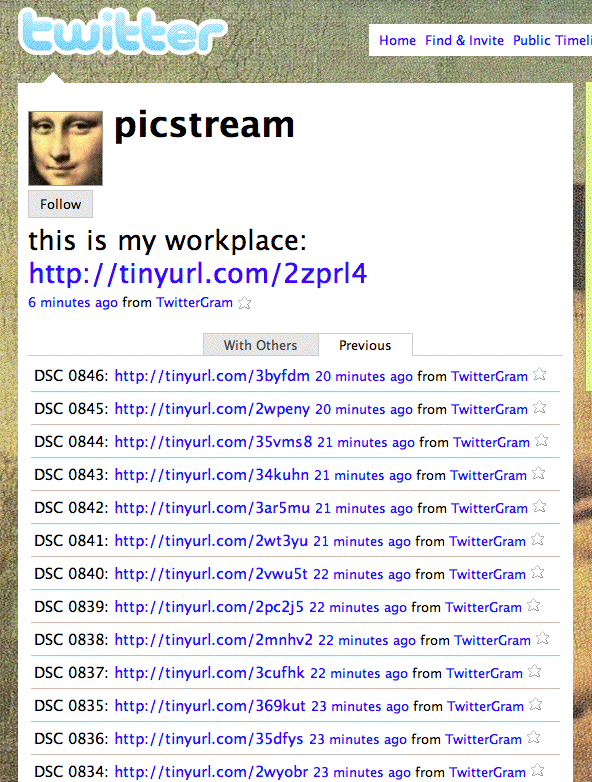Click the Twitter logo
The width and height of the screenshot is (592, 782).
[x=123, y=31]
